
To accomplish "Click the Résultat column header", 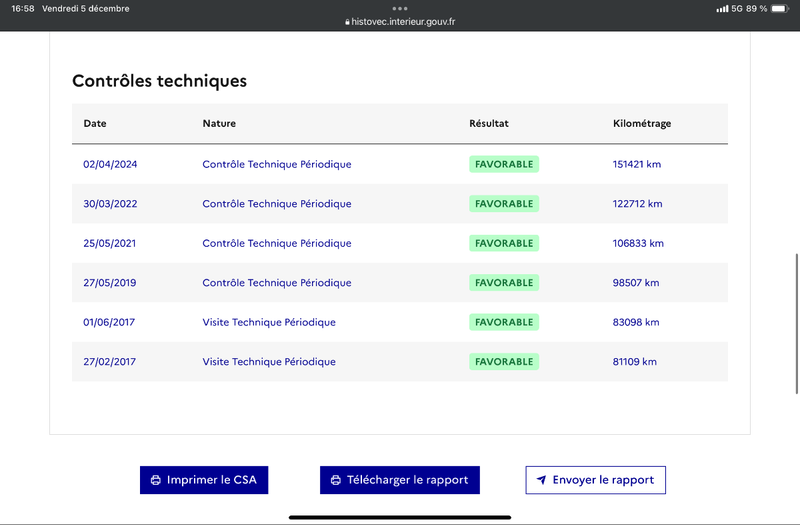I will [489, 124].
